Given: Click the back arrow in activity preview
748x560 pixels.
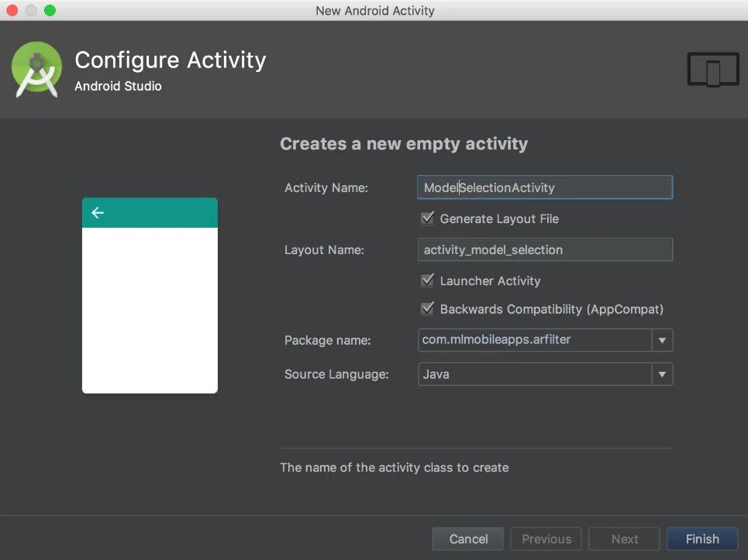Looking at the screenshot, I should [x=98, y=213].
